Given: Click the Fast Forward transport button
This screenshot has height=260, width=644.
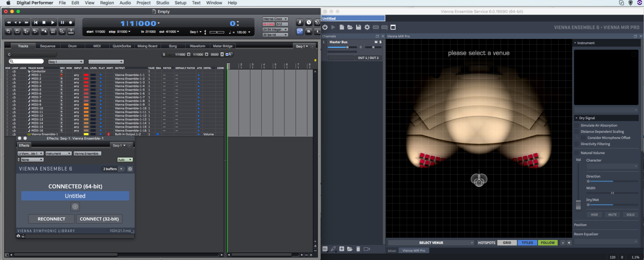Looking at the screenshot, I should (x=26, y=22).
